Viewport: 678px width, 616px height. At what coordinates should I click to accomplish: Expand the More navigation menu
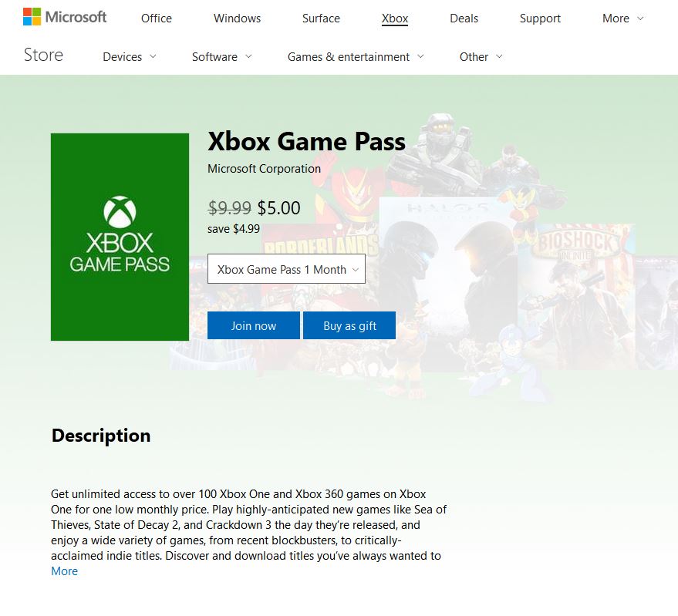coord(622,19)
